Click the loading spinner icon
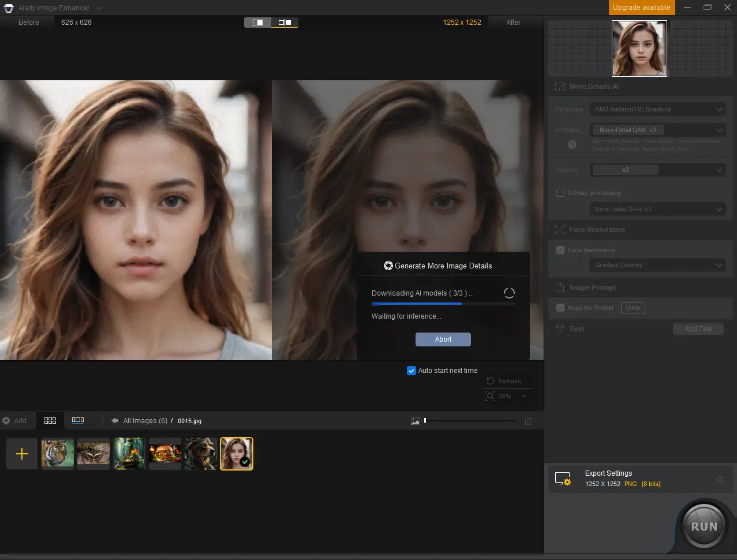 [x=509, y=293]
